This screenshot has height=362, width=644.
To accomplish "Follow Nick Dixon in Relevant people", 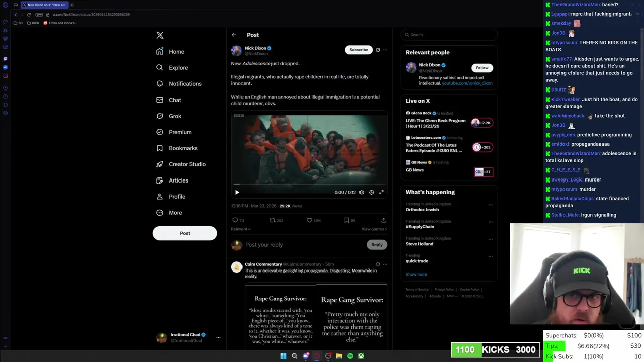I will 482,68.
